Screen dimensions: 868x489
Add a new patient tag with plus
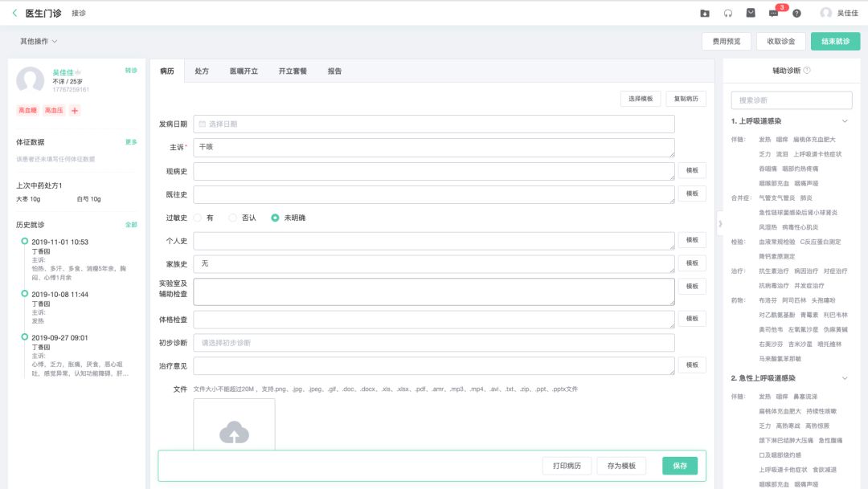pyautogui.click(x=75, y=110)
